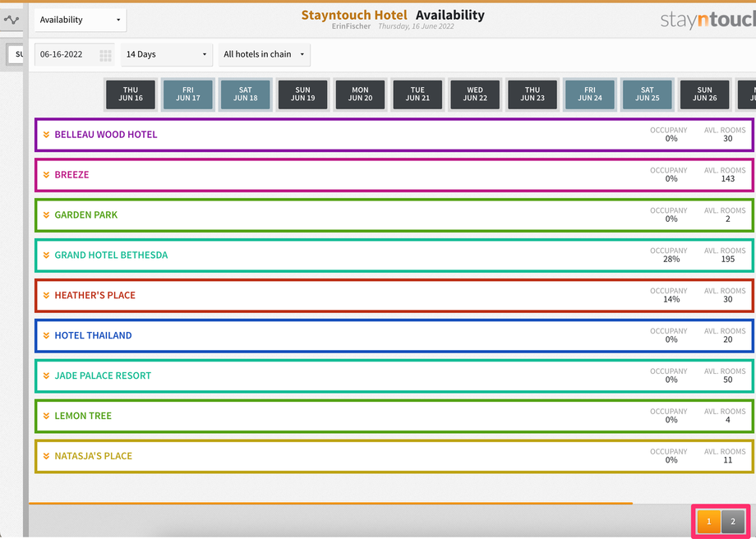
Task: Expand the Belleau Wood Hotel row
Action: coord(46,135)
